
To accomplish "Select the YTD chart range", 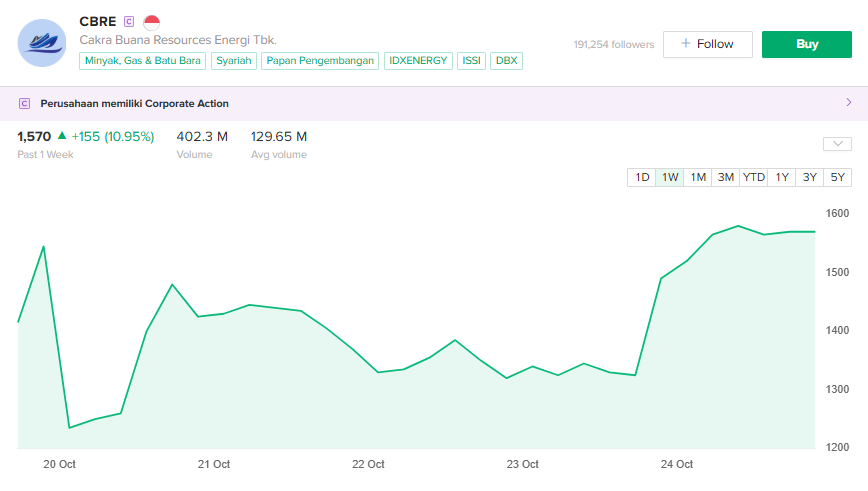I will (x=754, y=177).
